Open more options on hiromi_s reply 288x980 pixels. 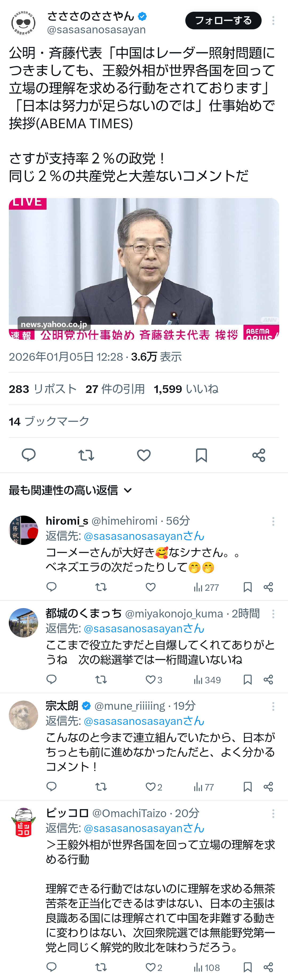(273, 521)
